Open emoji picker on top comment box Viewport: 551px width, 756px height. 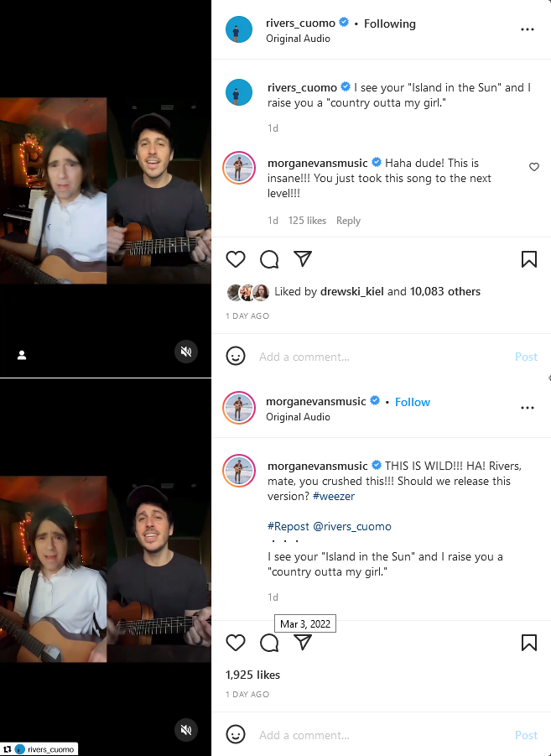[237, 357]
